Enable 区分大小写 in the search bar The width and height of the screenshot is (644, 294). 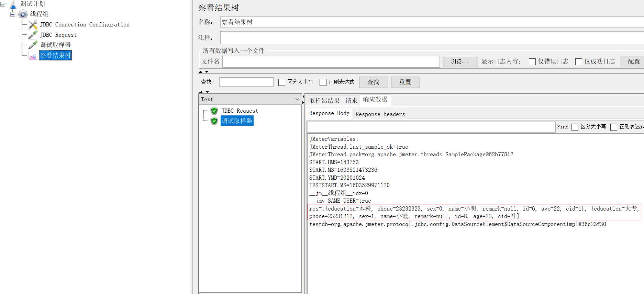(x=282, y=82)
